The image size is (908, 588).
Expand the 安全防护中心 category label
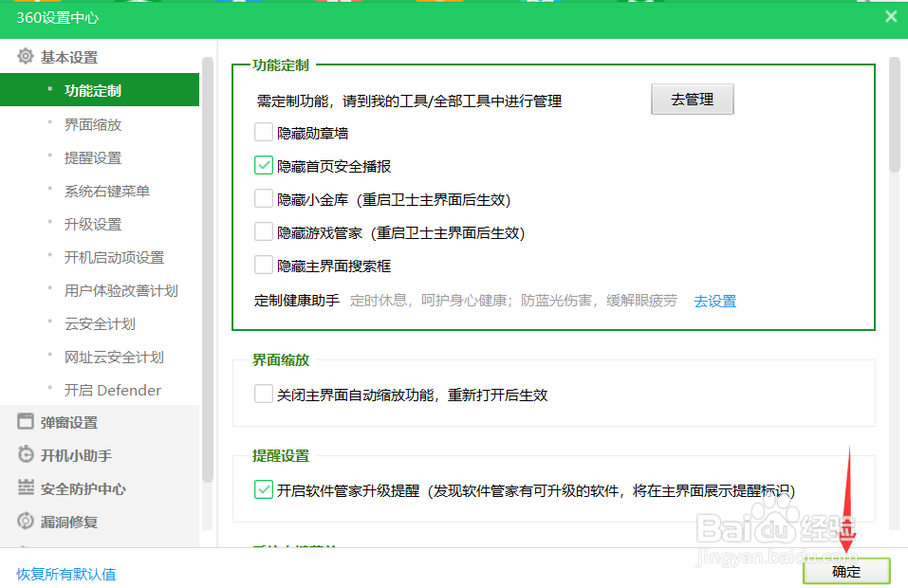(x=83, y=489)
